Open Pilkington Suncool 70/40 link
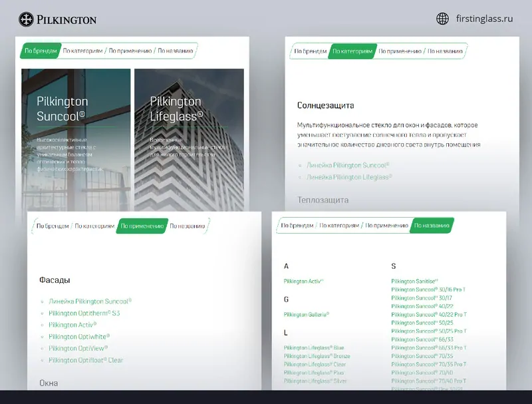This screenshot has width=532, height=404. [x=422, y=373]
